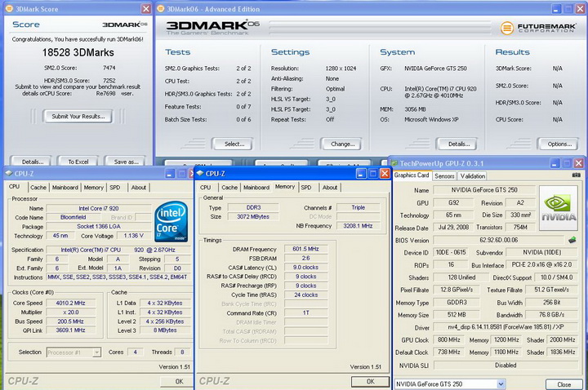Image resolution: width=588 pixels, height=390 pixels.
Task: Click the Core Speed value 4010.2 MHz
Action: pos(70,303)
